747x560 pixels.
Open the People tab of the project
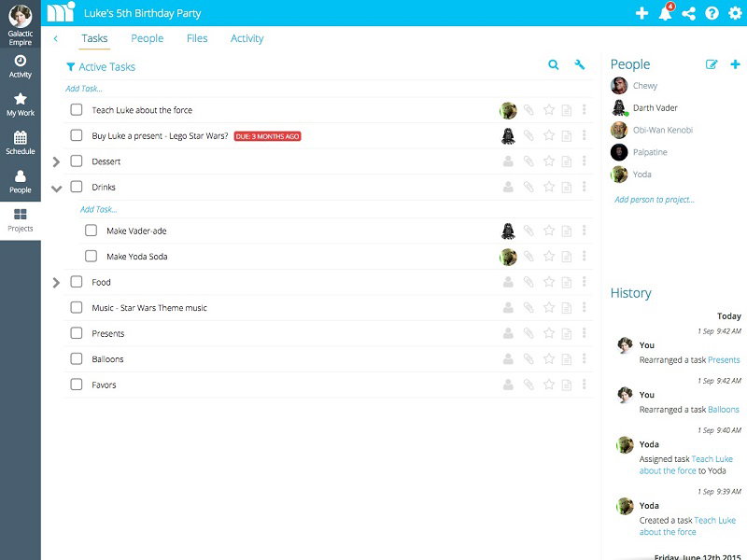pos(147,38)
